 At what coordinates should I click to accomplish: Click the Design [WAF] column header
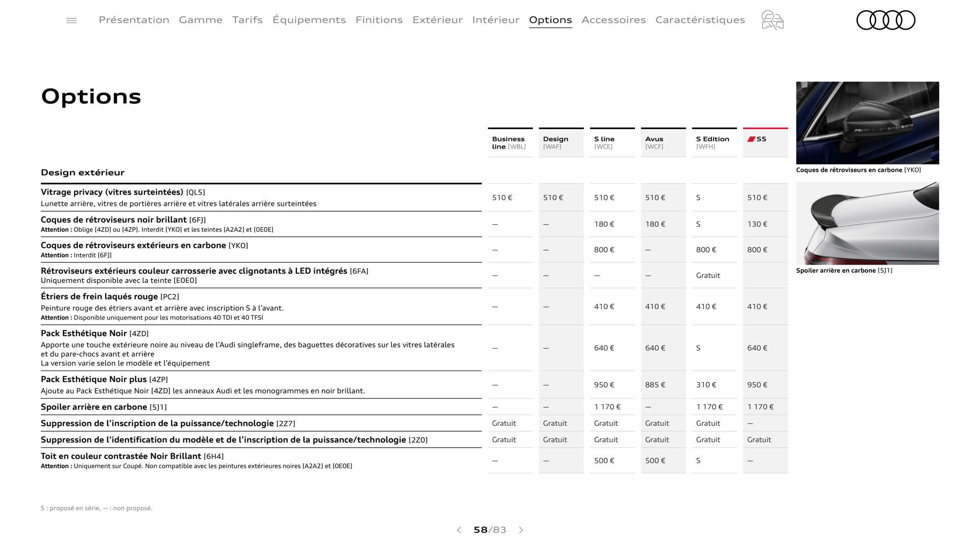pos(561,143)
